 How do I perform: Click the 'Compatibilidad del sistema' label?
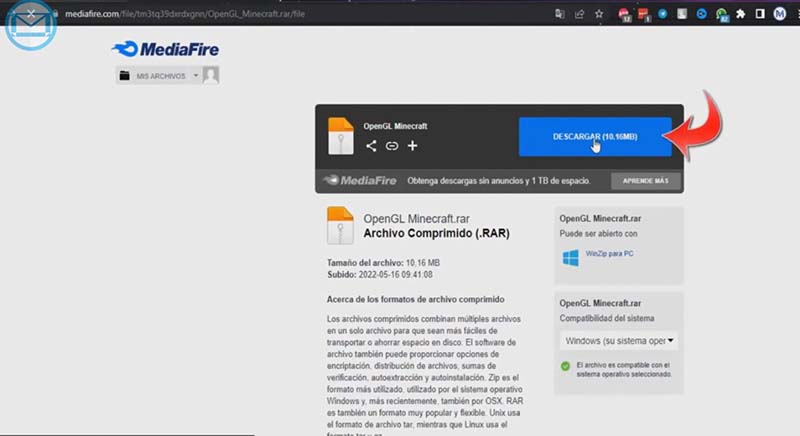pos(607,318)
